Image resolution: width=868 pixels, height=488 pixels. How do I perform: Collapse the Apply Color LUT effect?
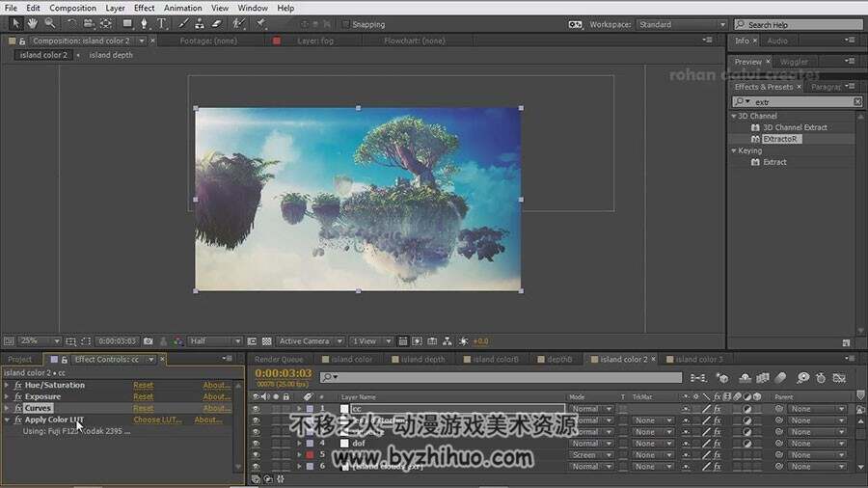pos(7,420)
